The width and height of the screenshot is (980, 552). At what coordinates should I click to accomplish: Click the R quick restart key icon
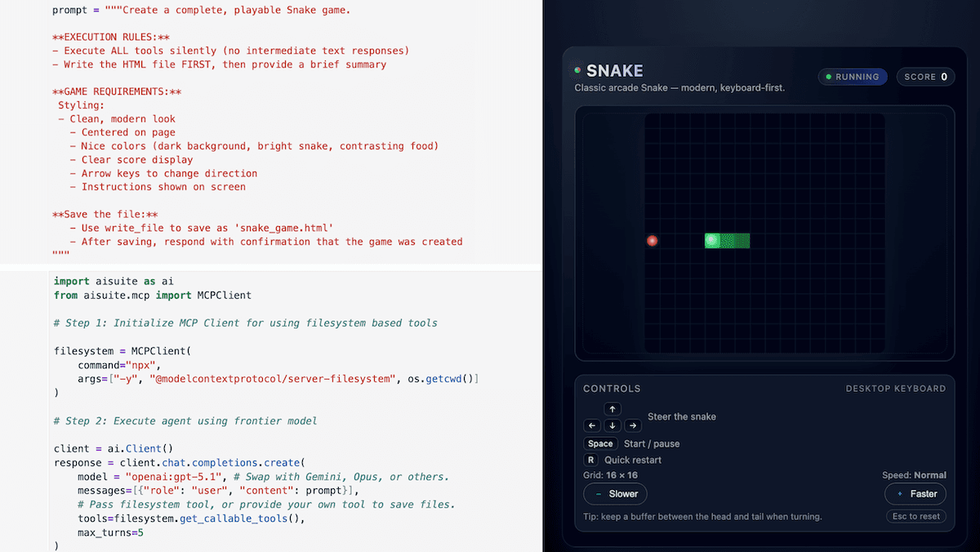[x=590, y=459]
